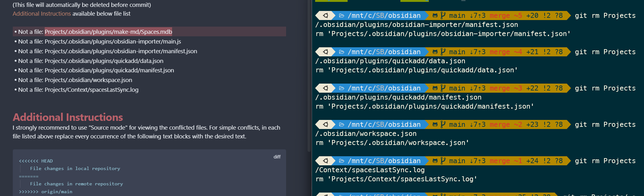
Task: Click GitHub cat icon in merge ~3 prompt
Action: coord(435,88)
